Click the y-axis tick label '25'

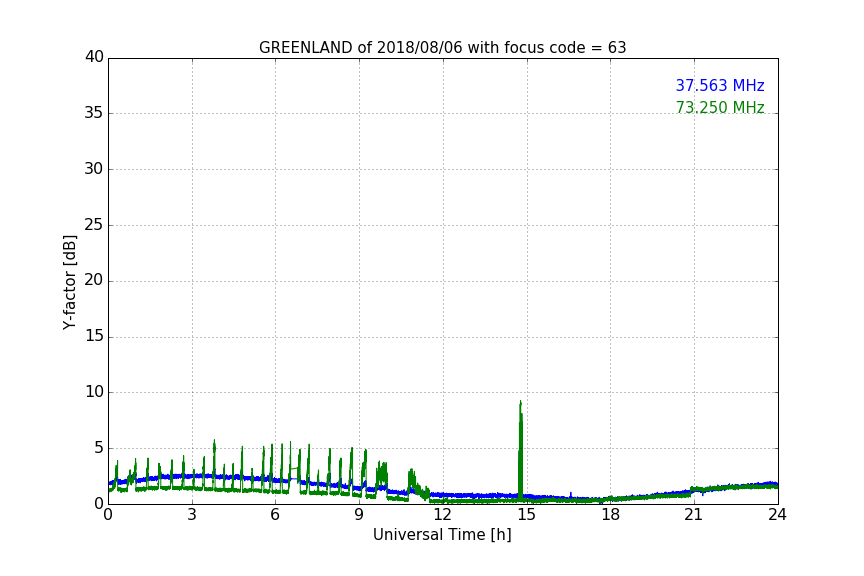[x=94, y=225]
